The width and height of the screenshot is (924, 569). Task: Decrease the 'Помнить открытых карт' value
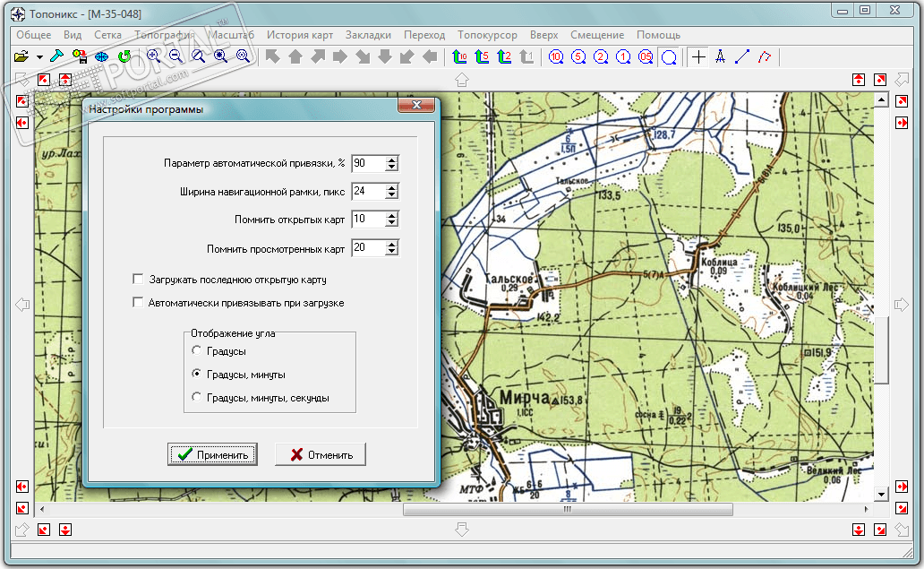[391, 223]
